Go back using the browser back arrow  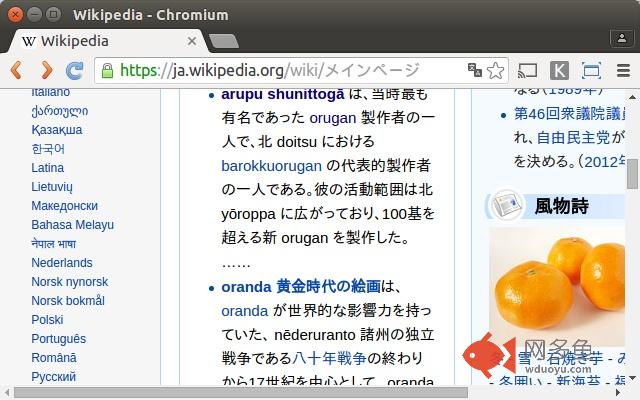[16, 70]
